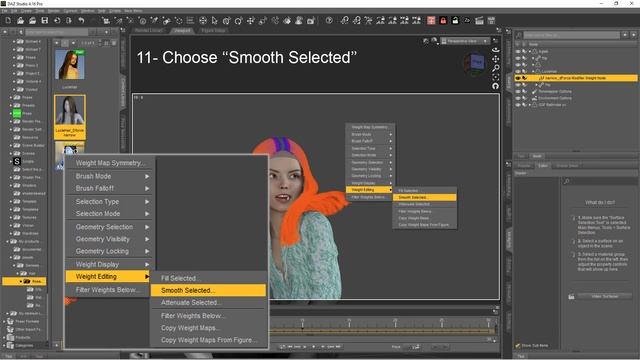Click the Video Tutorials button

605,296
